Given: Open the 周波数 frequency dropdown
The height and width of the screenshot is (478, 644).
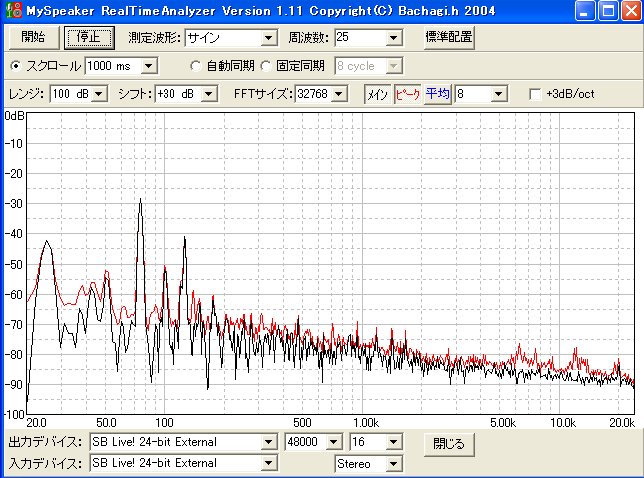Looking at the screenshot, I should point(393,38).
